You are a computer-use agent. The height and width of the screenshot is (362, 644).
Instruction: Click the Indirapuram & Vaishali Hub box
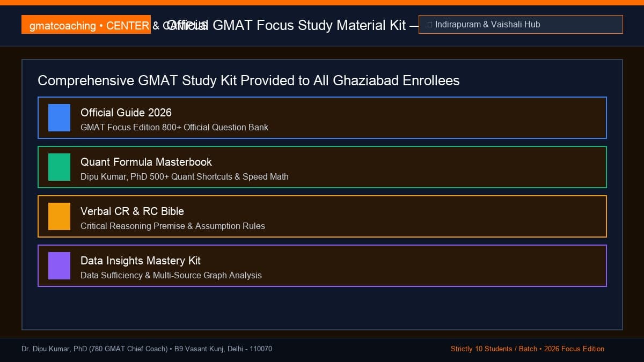coord(521,25)
